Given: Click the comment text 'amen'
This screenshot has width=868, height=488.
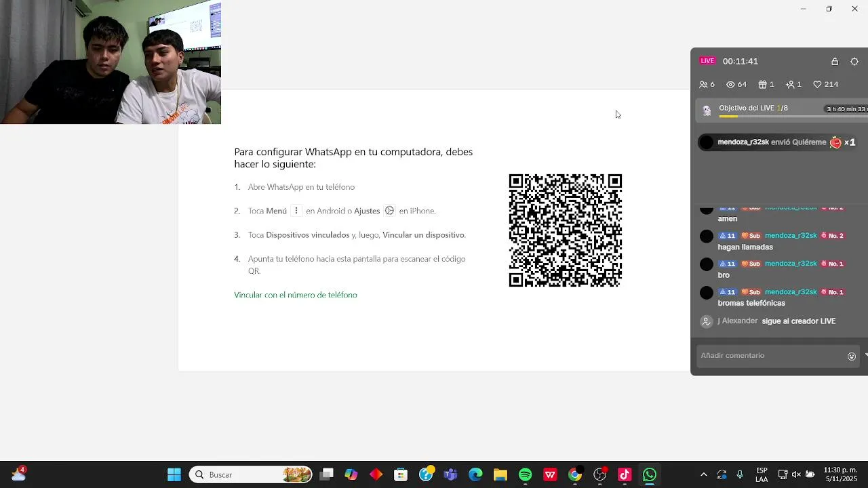Looking at the screenshot, I should pyautogui.click(x=728, y=219).
